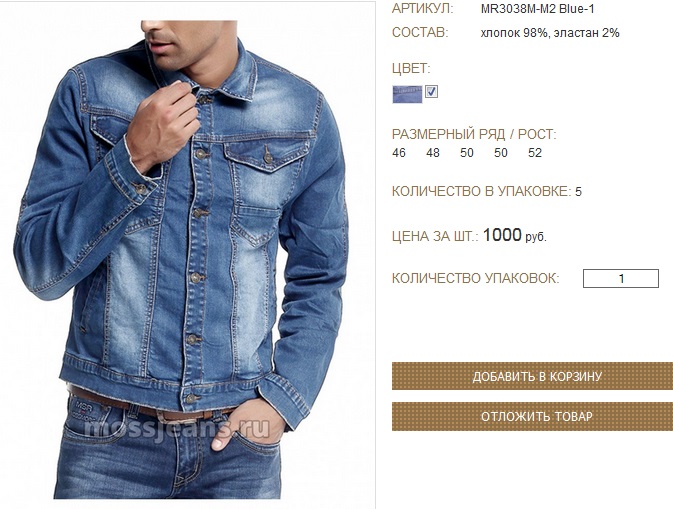Click the ЦВЕТ label
The width and height of the screenshot is (673, 509).
411,68
